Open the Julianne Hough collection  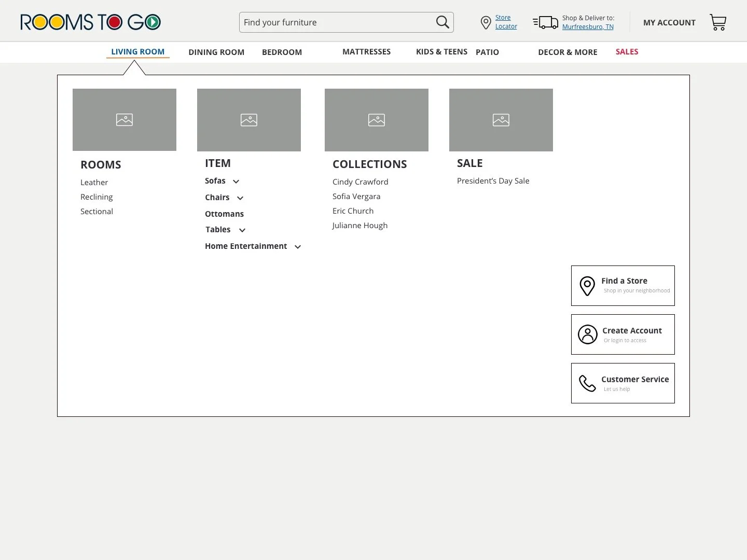pyautogui.click(x=360, y=226)
